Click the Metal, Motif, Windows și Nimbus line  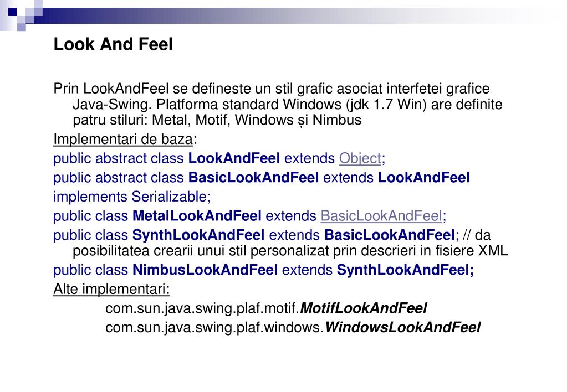[217, 120]
